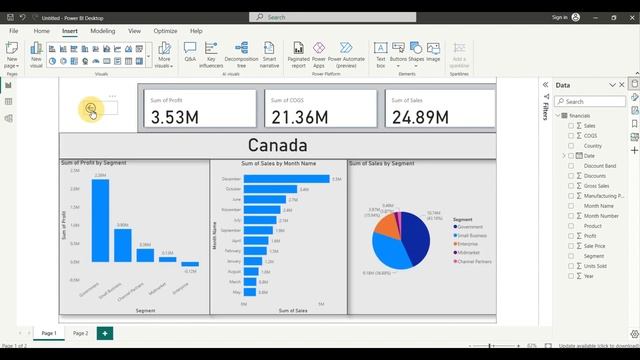Open the Optimize ribbon tab
The width and height of the screenshot is (640, 360).
coord(165,31)
